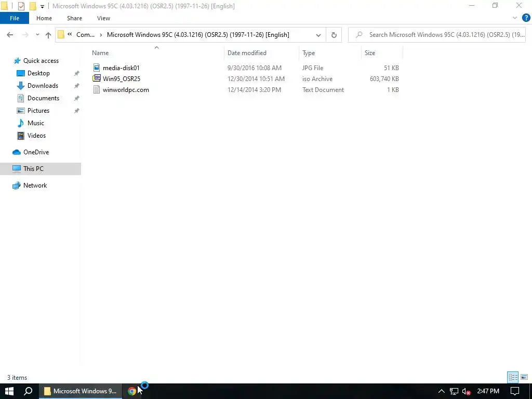This screenshot has height=399, width=532.
Task: Click the Explorer window taskbar button
Action: point(81,391)
